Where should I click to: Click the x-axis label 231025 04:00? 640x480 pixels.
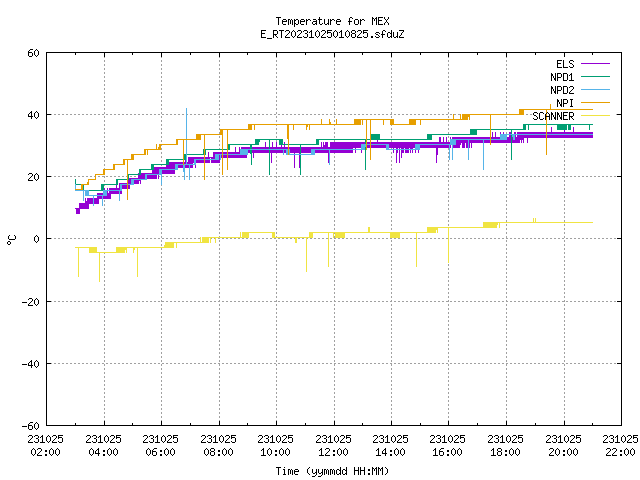[x=104, y=445]
